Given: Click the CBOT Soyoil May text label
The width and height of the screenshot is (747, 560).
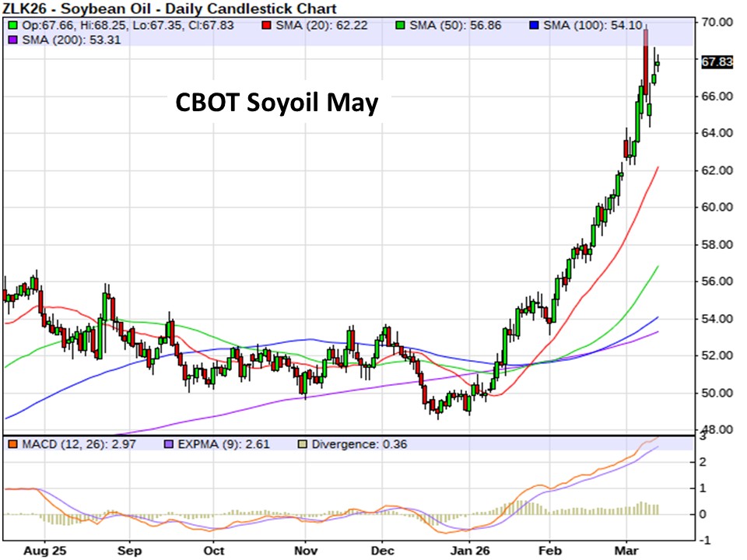Looking at the screenshot, I should pyautogui.click(x=275, y=102).
